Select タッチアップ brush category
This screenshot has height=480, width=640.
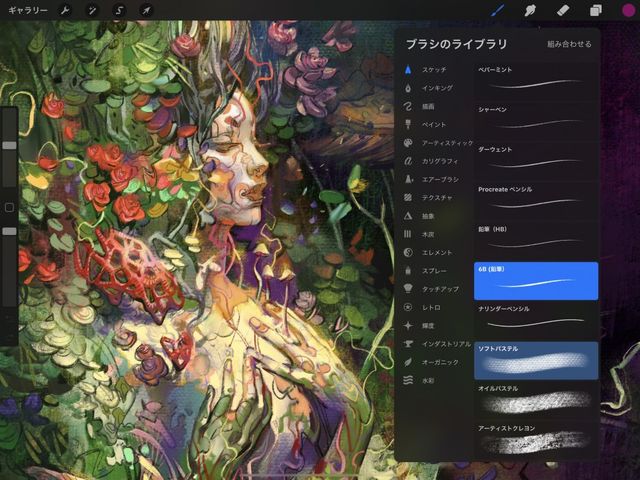click(440, 289)
